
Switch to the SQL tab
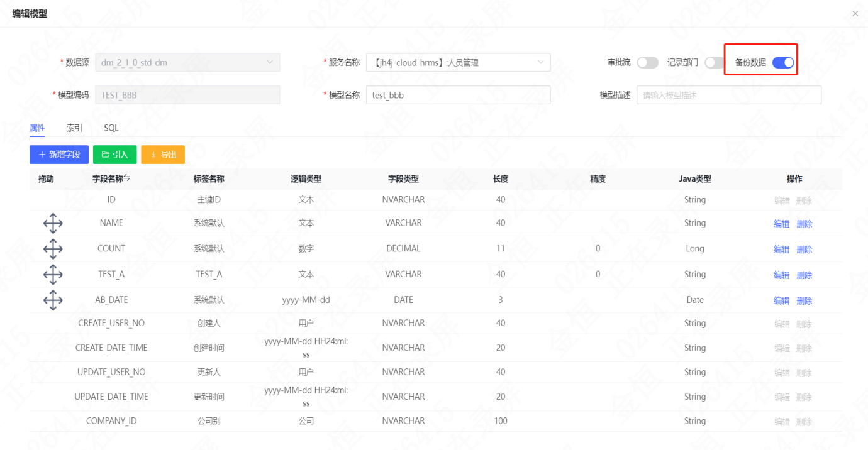pyautogui.click(x=111, y=128)
